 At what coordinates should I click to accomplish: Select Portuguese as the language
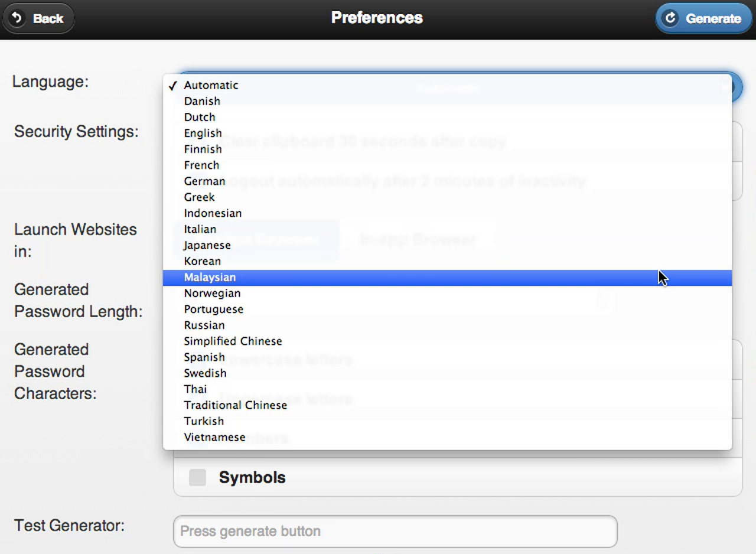(213, 309)
